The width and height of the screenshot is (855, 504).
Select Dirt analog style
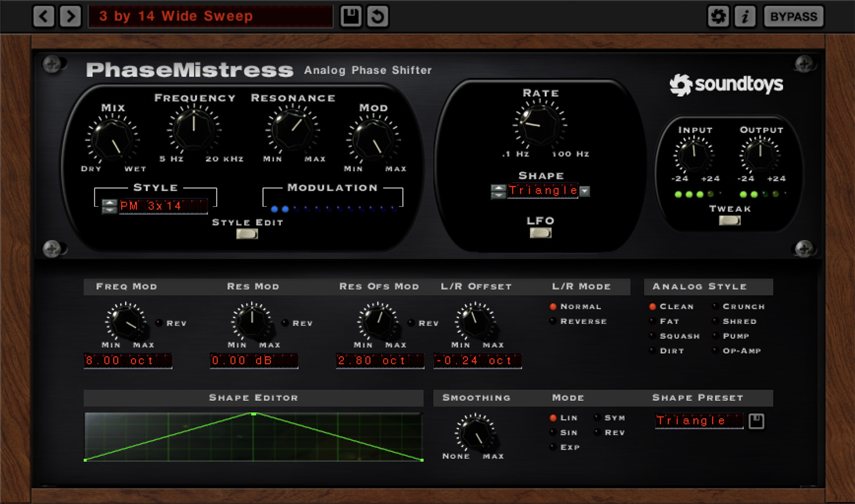pos(653,351)
